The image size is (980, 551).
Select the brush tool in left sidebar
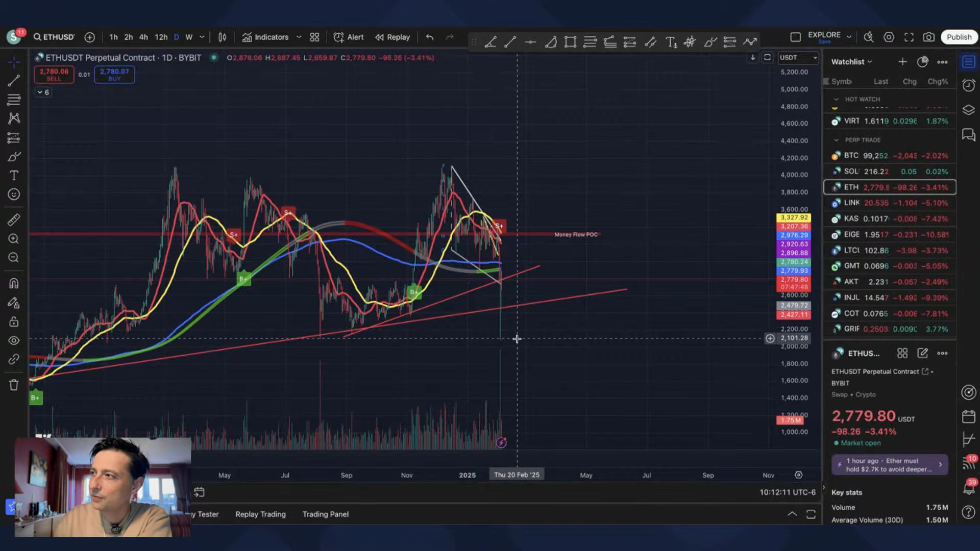pyautogui.click(x=14, y=156)
